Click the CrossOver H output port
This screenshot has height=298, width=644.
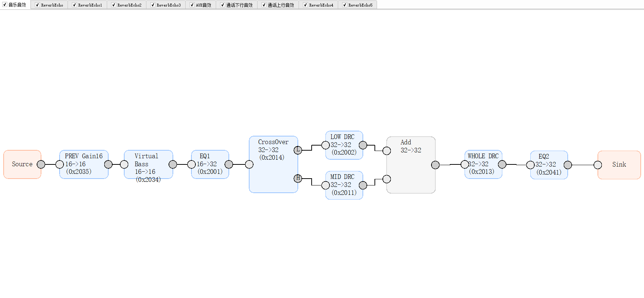click(298, 178)
